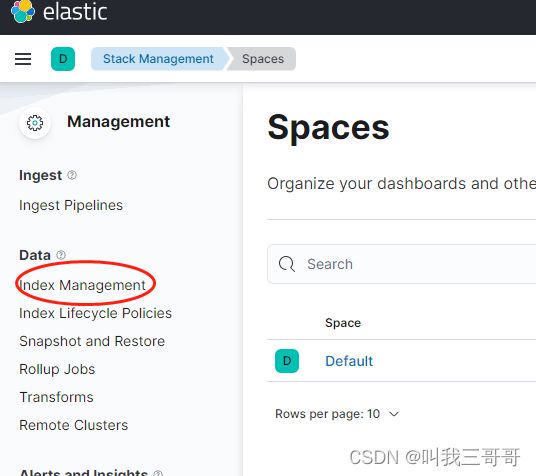536x476 pixels.
Task: Go to Stack Management breadcrumb
Action: (x=158, y=59)
